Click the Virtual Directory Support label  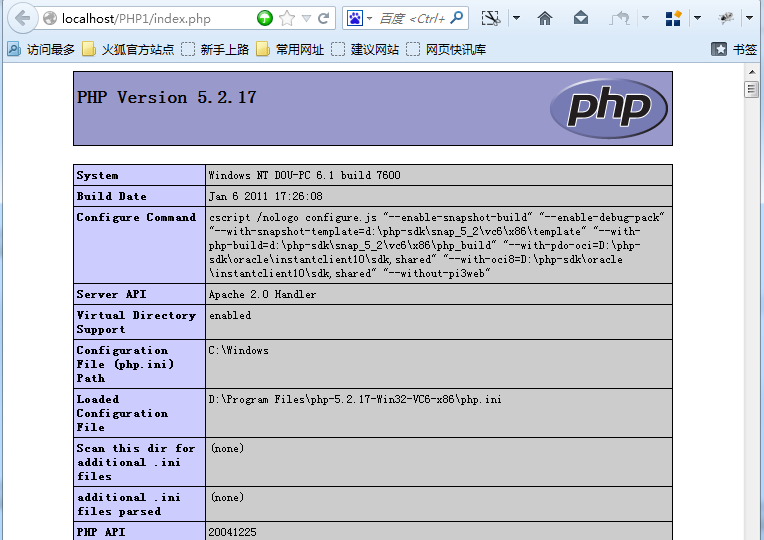click(x=136, y=322)
